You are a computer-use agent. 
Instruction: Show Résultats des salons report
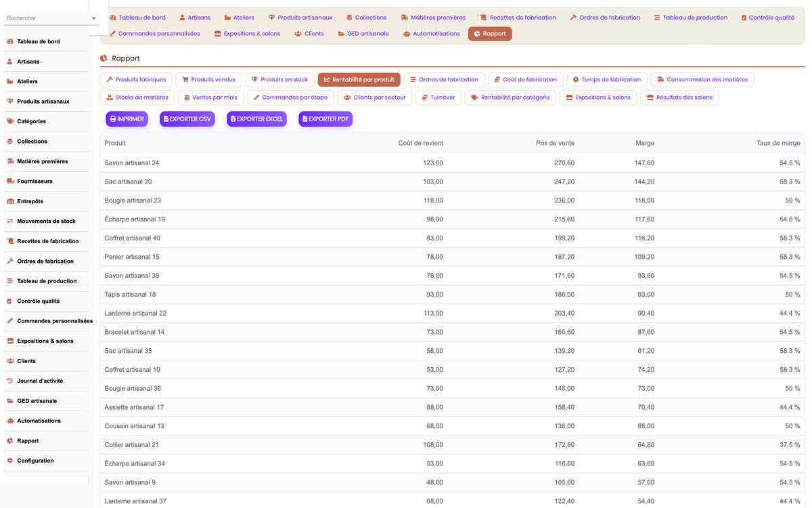[680, 98]
